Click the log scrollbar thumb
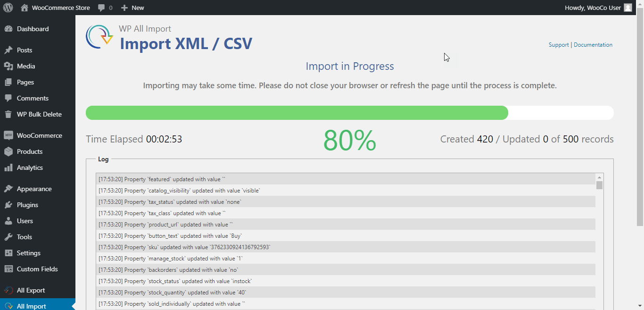This screenshot has height=310, width=644. pos(599,184)
